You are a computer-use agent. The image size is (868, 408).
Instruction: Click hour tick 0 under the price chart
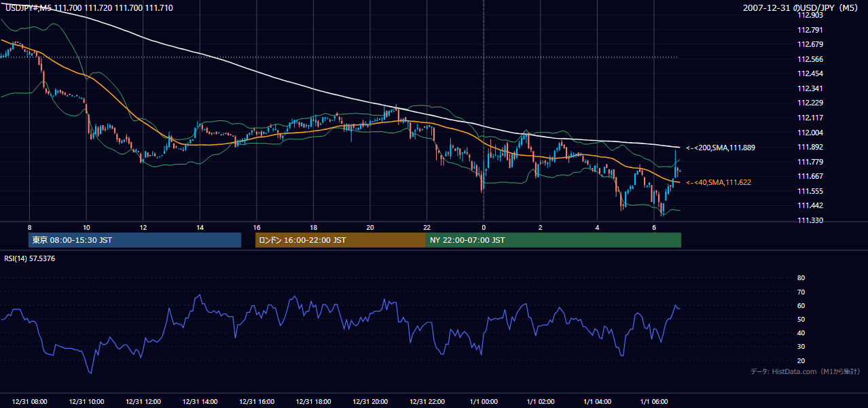coord(484,227)
